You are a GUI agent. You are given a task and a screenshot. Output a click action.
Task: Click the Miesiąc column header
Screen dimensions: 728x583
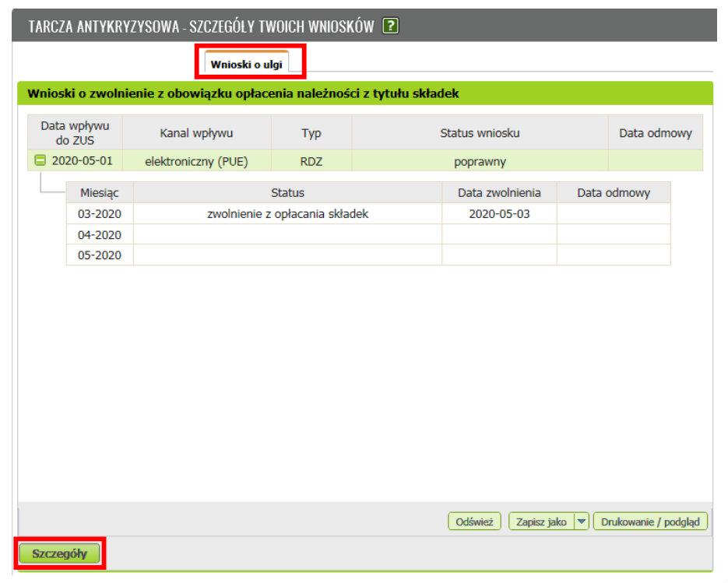(100, 193)
